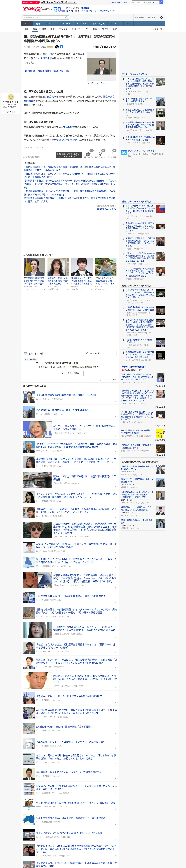
Task: Open main article photo of female police chief
Action: 101,66
